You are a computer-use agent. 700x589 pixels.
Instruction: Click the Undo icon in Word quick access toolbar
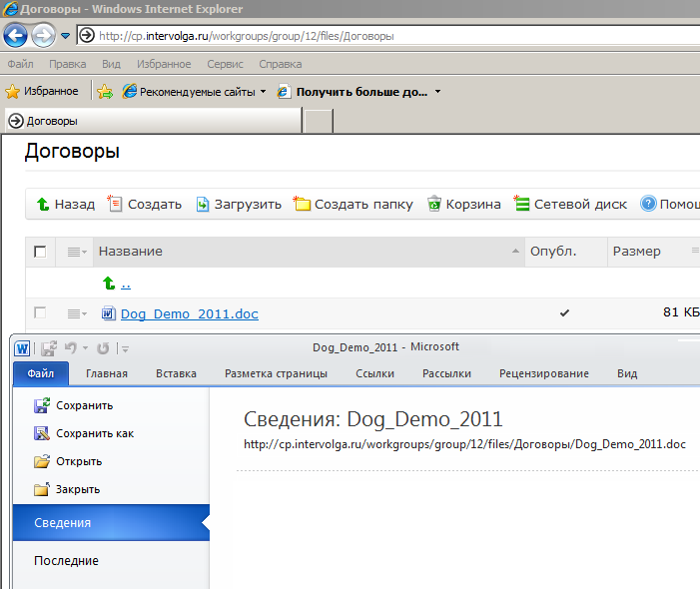coord(71,347)
